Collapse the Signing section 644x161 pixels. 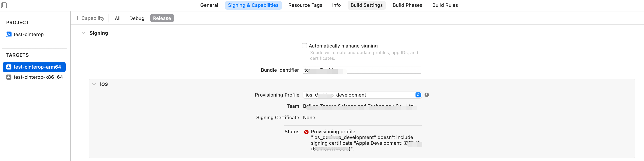coord(84,33)
